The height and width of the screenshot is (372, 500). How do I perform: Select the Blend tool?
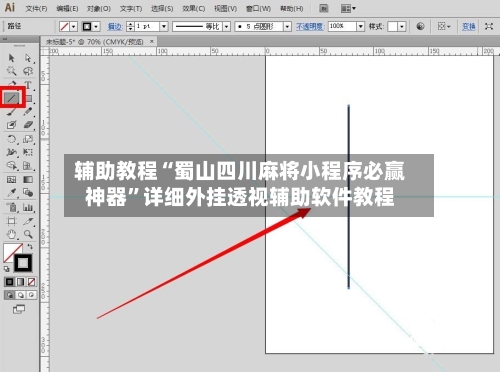pos(28,193)
